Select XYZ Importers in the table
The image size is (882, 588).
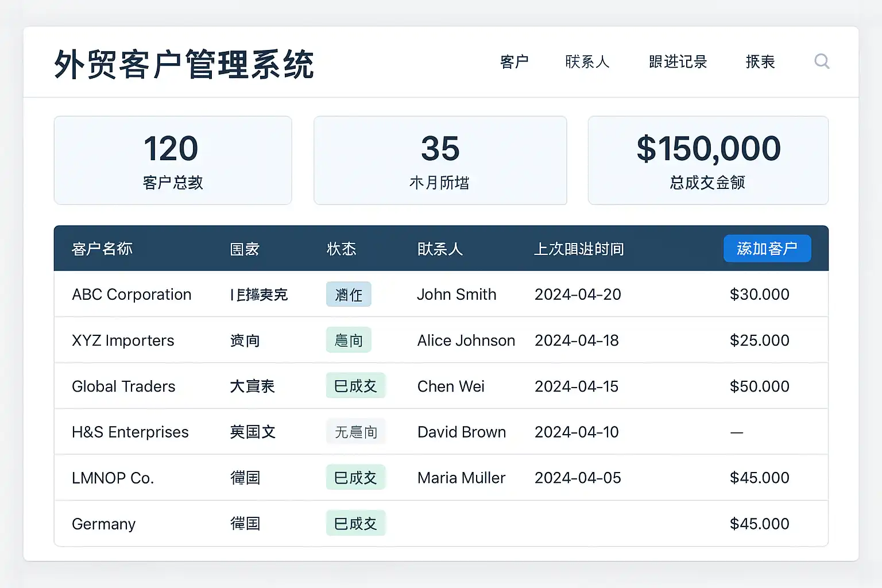[123, 341]
